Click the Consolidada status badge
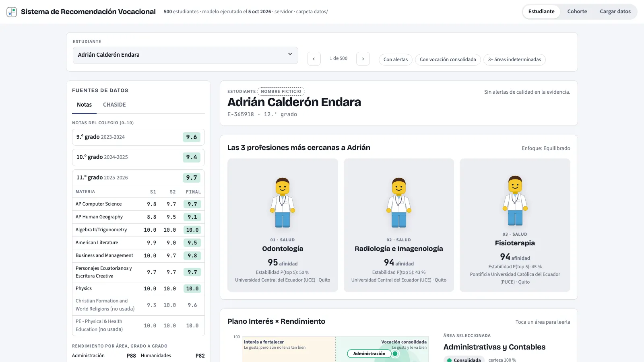The width and height of the screenshot is (644, 362). pos(464,359)
